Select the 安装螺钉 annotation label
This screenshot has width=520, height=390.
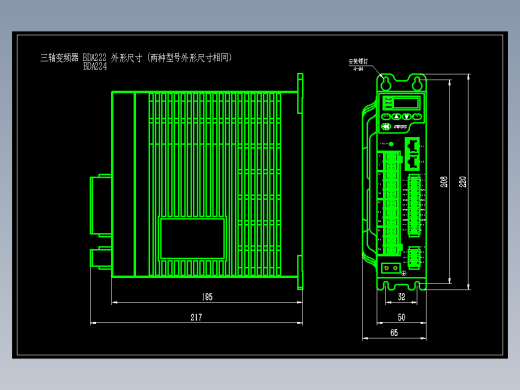358,61
